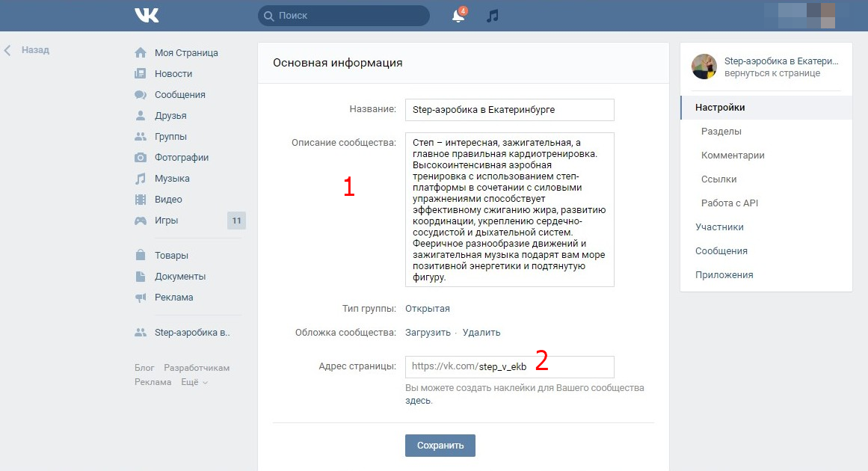Click the Удалить cover link
This screenshot has height=471, width=868.
click(x=481, y=333)
